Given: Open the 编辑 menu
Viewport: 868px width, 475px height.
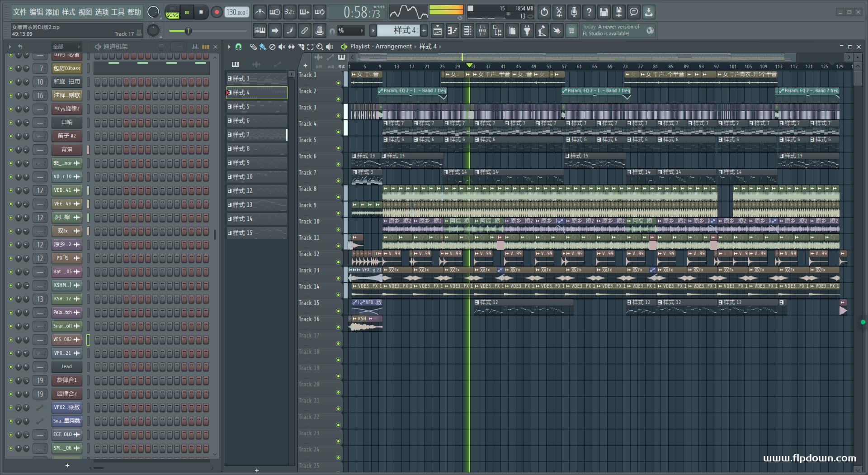Looking at the screenshot, I should (x=36, y=12).
